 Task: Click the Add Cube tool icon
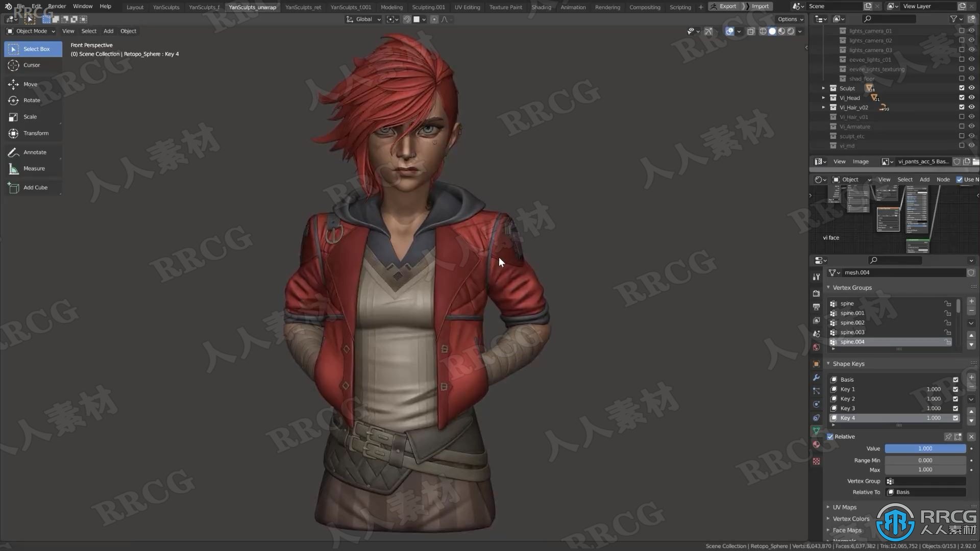click(x=13, y=187)
